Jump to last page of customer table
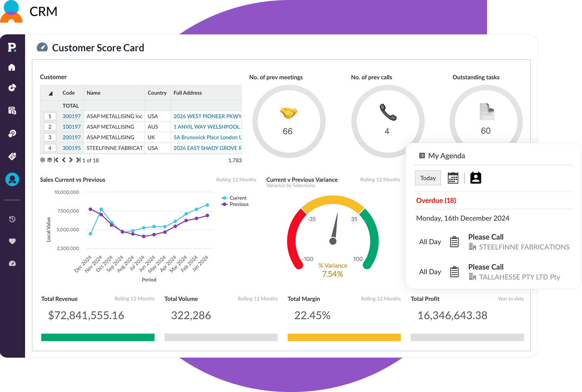 tap(78, 160)
